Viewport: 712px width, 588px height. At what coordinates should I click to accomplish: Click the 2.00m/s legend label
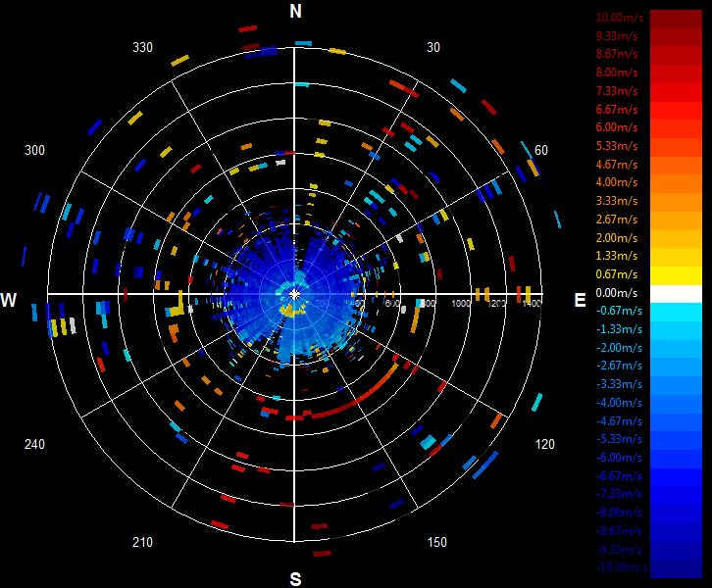[x=617, y=238]
